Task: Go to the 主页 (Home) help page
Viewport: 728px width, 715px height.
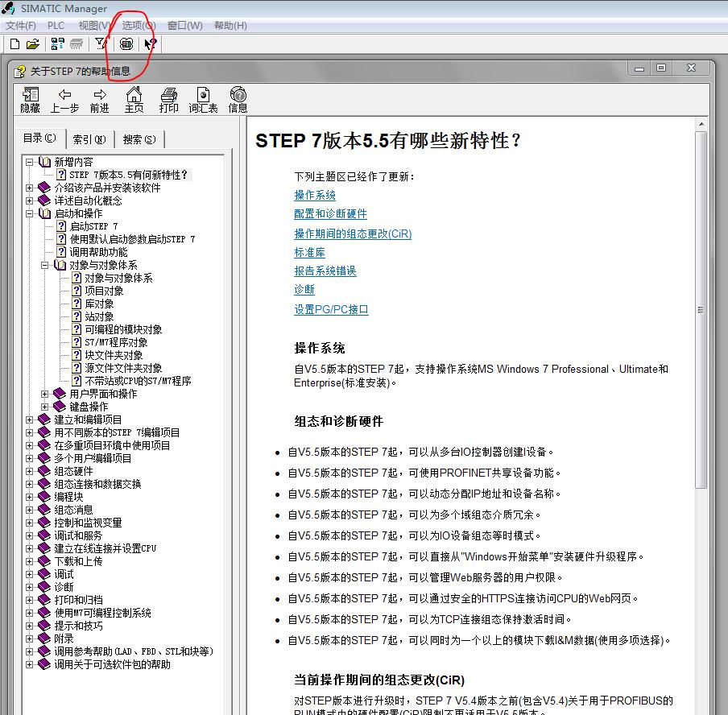Action: (x=134, y=100)
